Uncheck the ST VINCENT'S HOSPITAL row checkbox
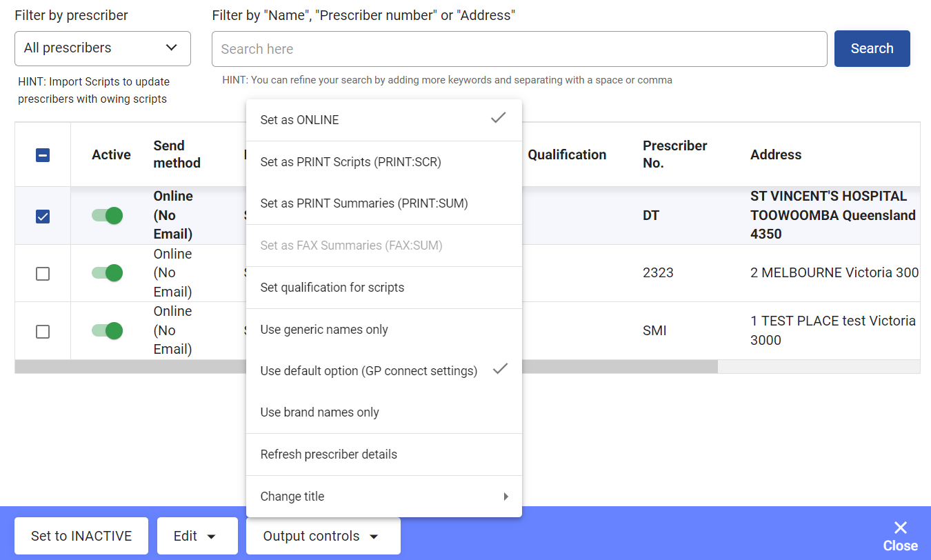 click(x=43, y=217)
